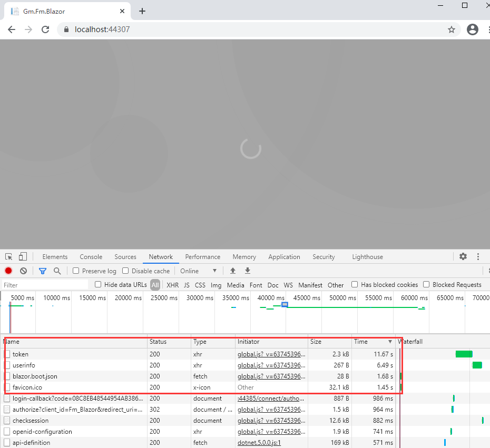Filter requests by XHR
This screenshot has width=490, height=448.
point(172,285)
